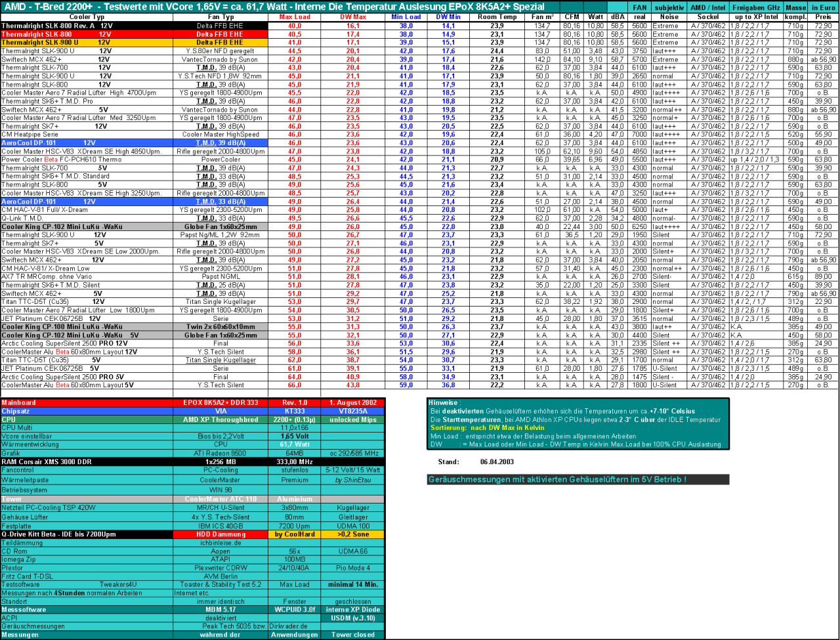The height and width of the screenshot is (640, 840).
Task: Select the red 'Mainboard' label
Action: 87,402
